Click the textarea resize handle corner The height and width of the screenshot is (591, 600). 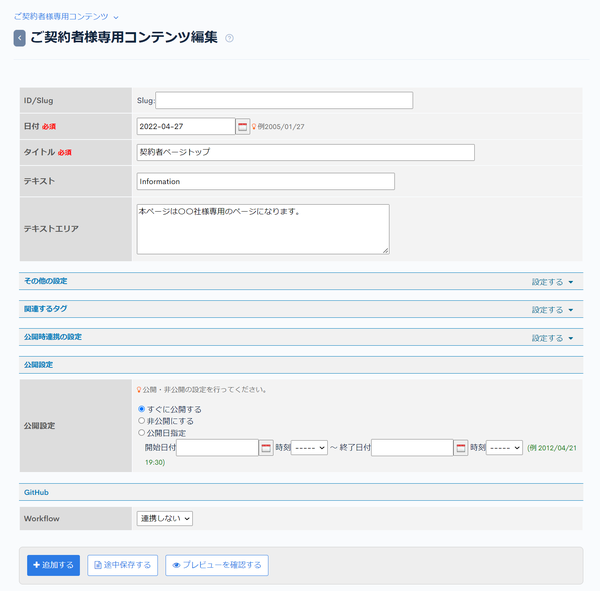(x=385, y=250)
